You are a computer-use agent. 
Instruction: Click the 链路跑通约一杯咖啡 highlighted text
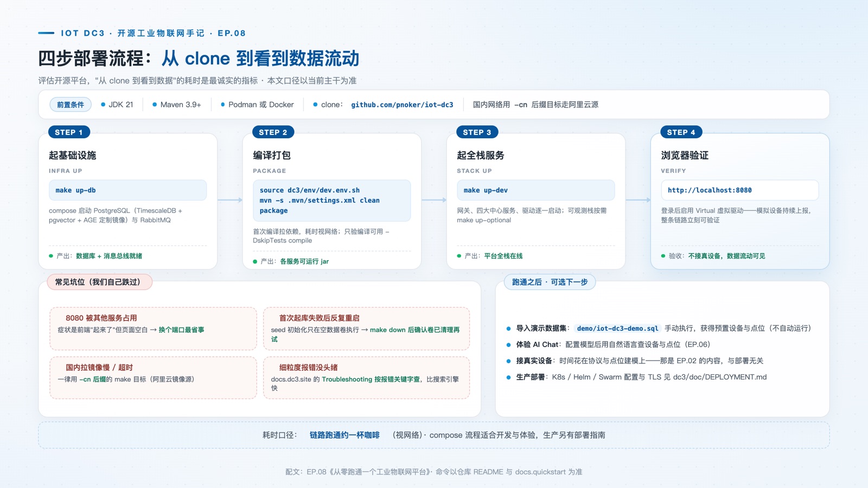(x=344, y=435)
